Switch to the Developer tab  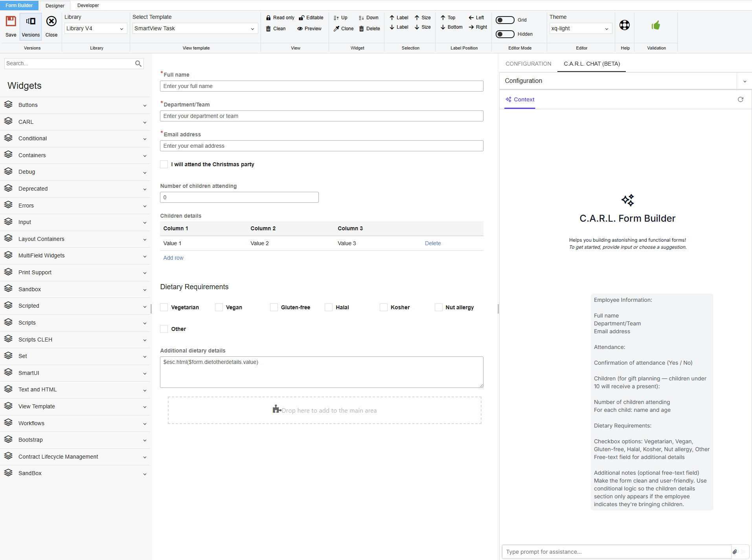pyautogui.click(x=88, y=6)
